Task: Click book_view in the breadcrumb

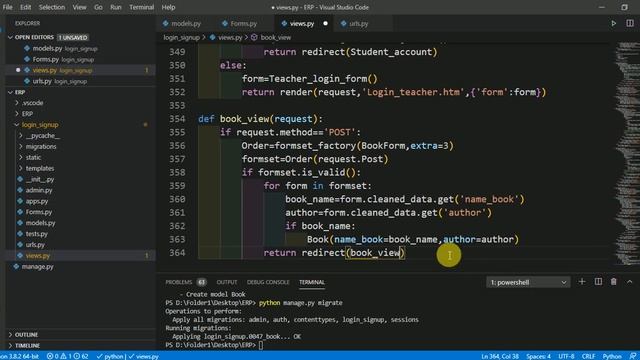Action: [276, 38]
